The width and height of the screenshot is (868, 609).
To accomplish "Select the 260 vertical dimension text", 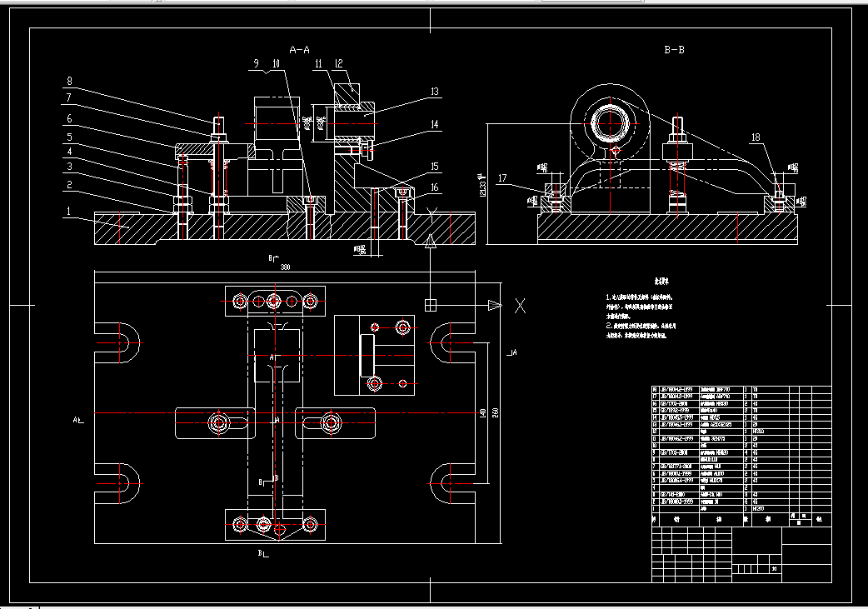I will 496,413.
